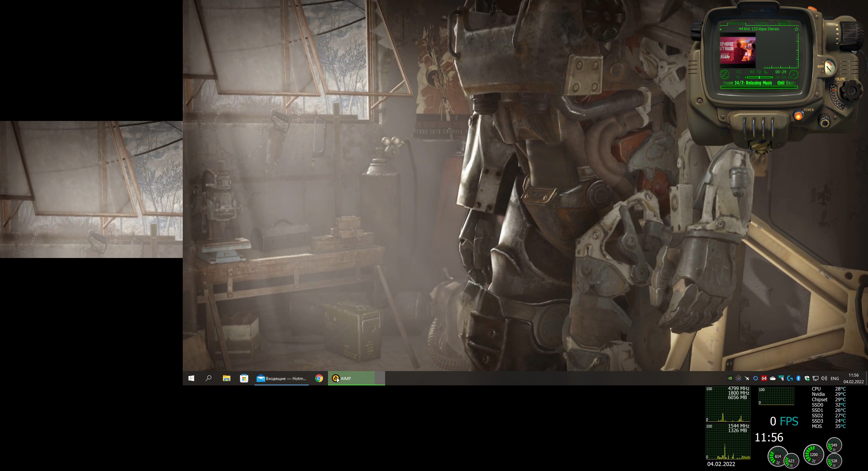Click the 4799 MHz CPU graph widget

(728, 404)
